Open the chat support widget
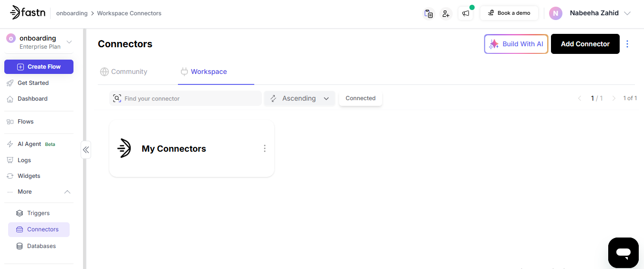644x269 pixels. tap(623, 252)
